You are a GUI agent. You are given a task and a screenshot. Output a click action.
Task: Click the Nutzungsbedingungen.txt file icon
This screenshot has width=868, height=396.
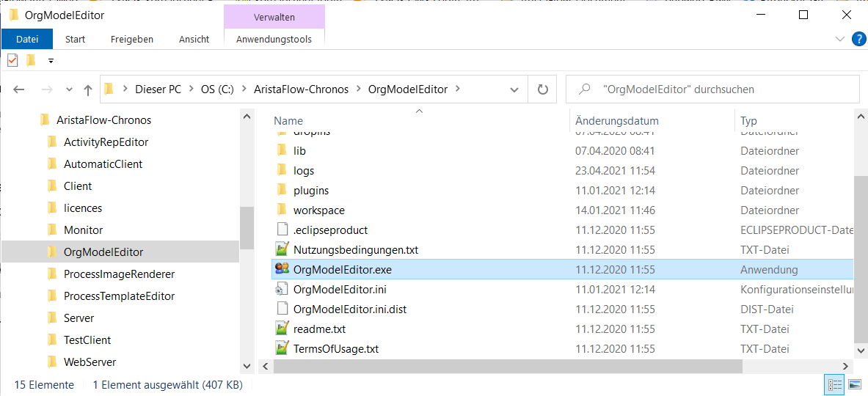click(x=282, y=250)
